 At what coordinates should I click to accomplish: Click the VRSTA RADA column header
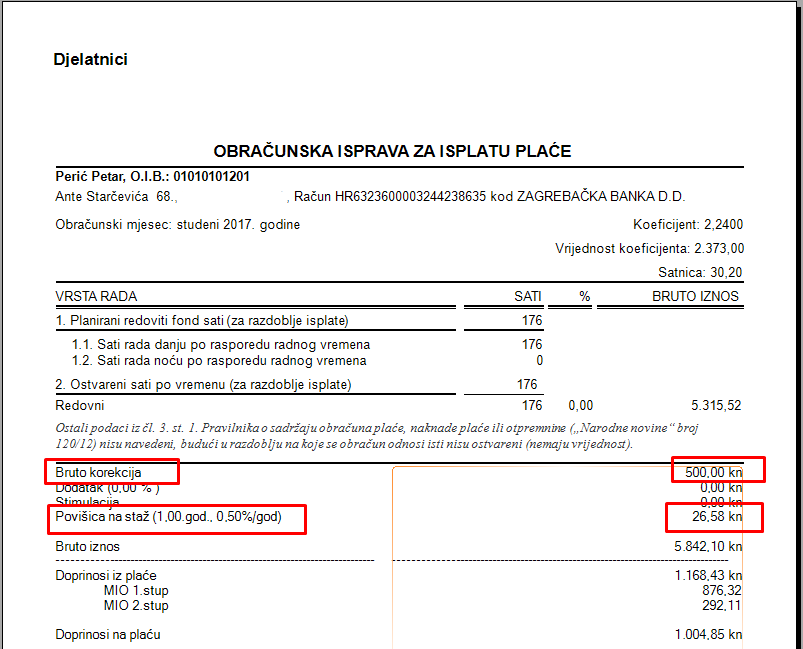(96, 297)
